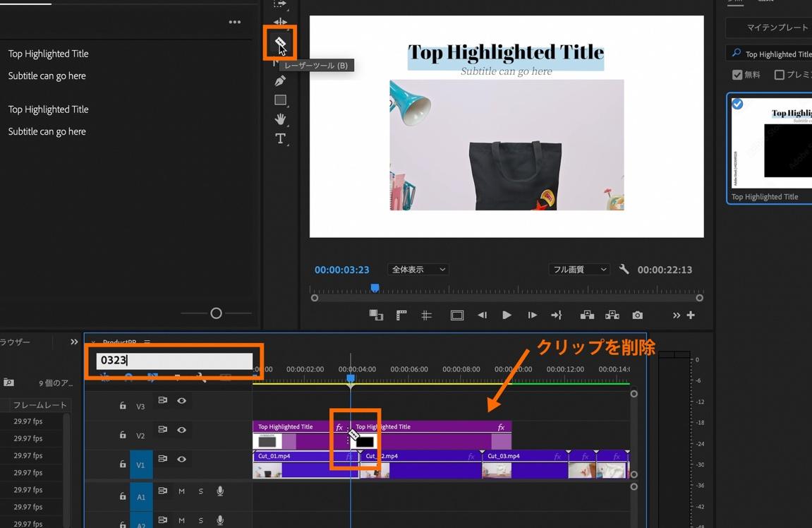Select the Cut_01.mp4 clip on V1

coord(305,464)
